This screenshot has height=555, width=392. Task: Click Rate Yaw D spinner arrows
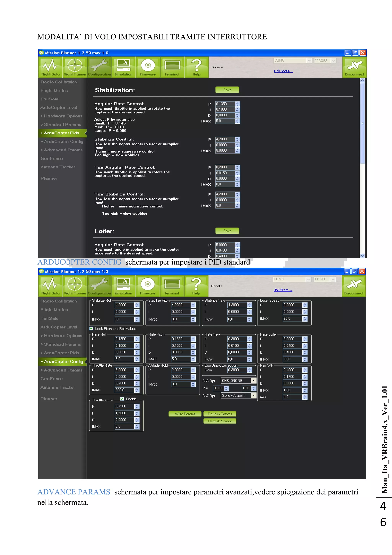coord(250,352)
